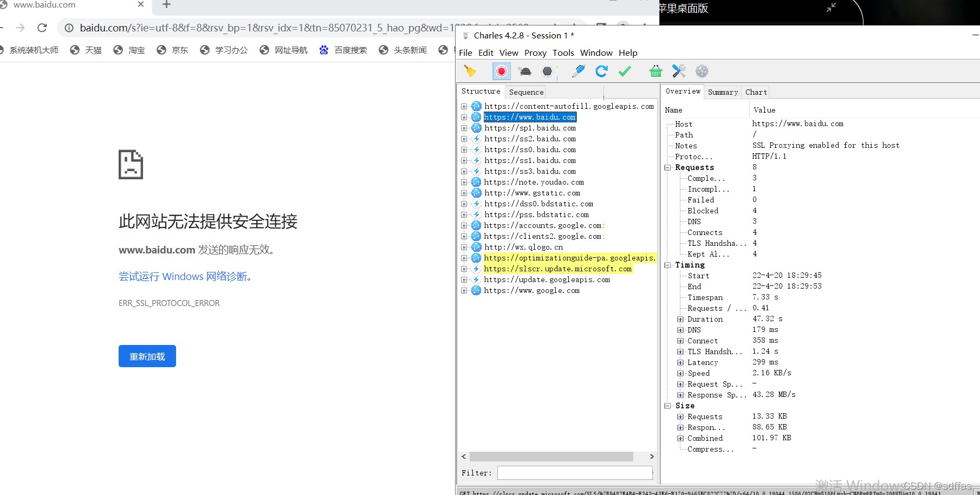Screen dimensions: 980x495
Task: Click Chrome's reload page button
Action: (42, 28)
